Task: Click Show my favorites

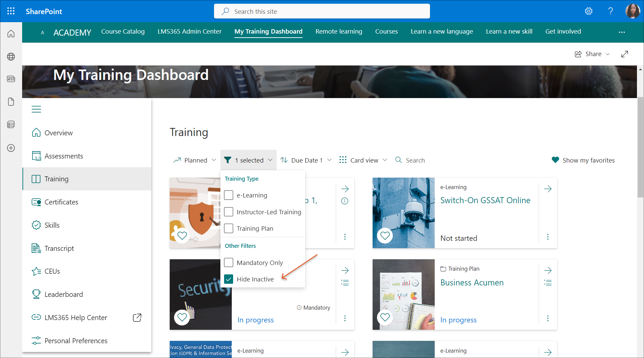Action: pos(583,160)
